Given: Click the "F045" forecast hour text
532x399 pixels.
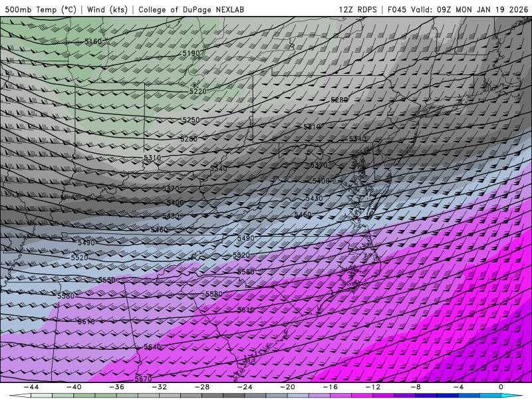Looking at the screenshot, I should click(x=396, y=9).
